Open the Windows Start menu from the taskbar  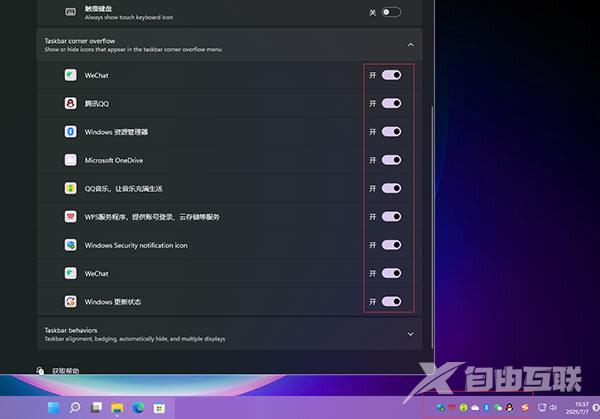[54, 408]
